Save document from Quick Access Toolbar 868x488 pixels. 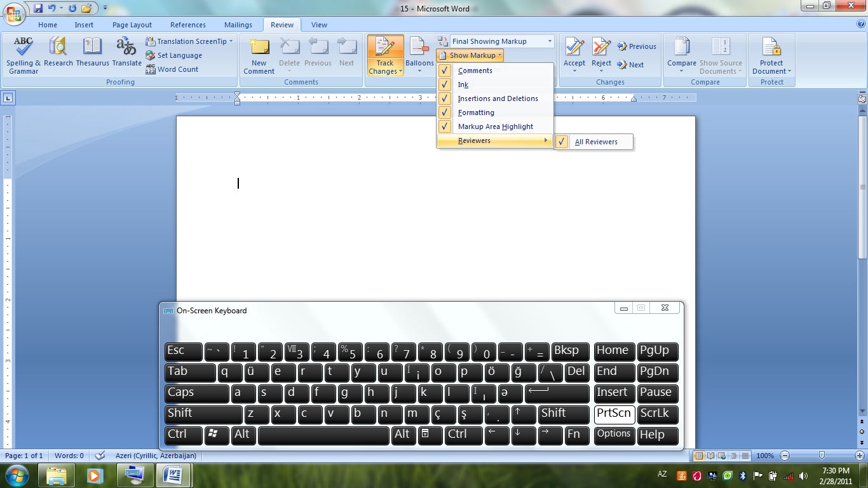pos(38,8)
